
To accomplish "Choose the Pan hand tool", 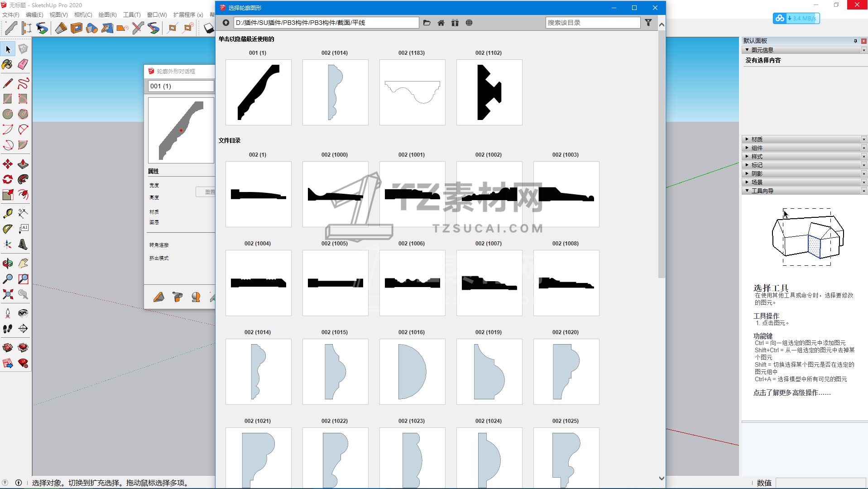I will (23, 264).
